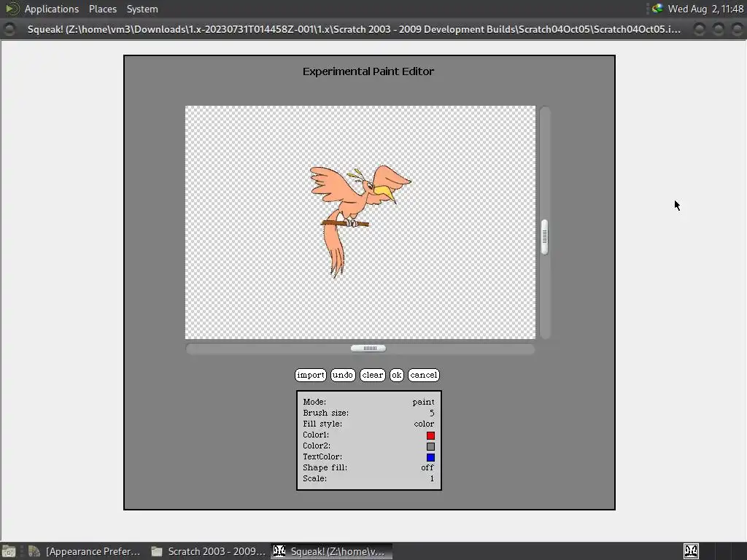Switch to Appearance Preferences taskbar window

pyautogui.click(x=85, y=551)
